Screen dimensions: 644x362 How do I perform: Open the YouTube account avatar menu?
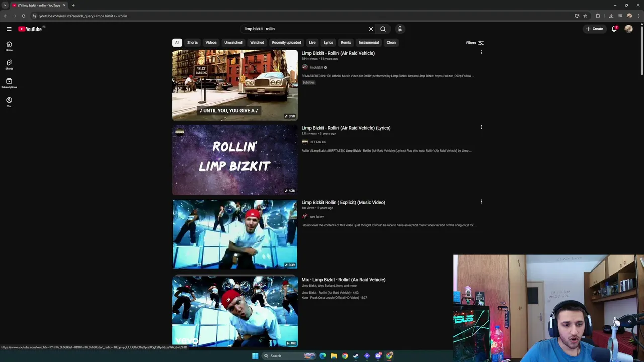click(x=628, y=29)
